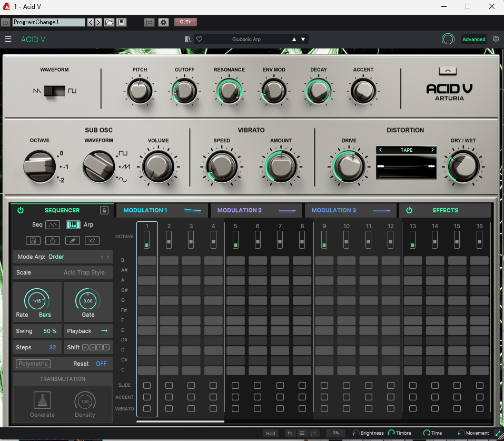Viewport: 504px width, 441px height.
Task: Select the next preset with the down arrow
Action: [x=303, y=39]
